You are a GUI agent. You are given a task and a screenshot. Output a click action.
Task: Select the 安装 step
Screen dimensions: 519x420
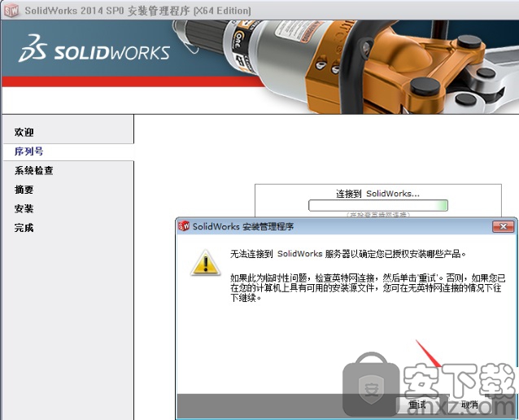tap(24, 208)
